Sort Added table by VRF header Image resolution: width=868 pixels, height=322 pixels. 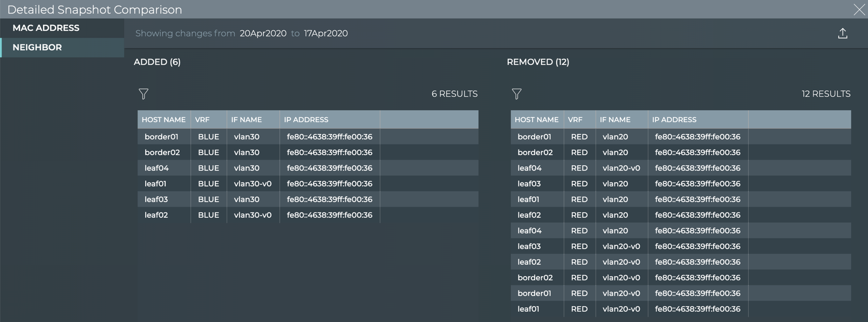click(202, 120)
